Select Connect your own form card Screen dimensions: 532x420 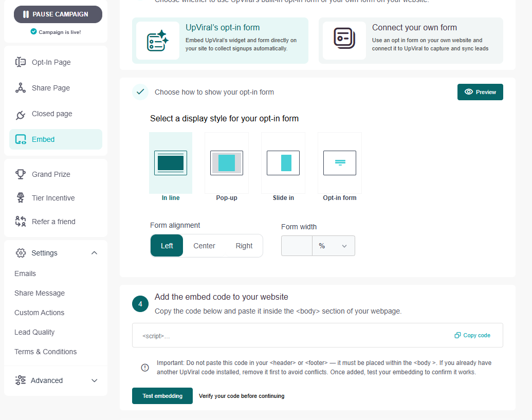pos(411,41)
